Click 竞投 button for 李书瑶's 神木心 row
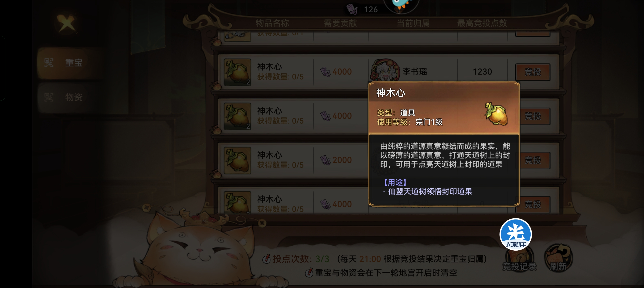This screenshot has width=644, height=288. coord(532,72)
